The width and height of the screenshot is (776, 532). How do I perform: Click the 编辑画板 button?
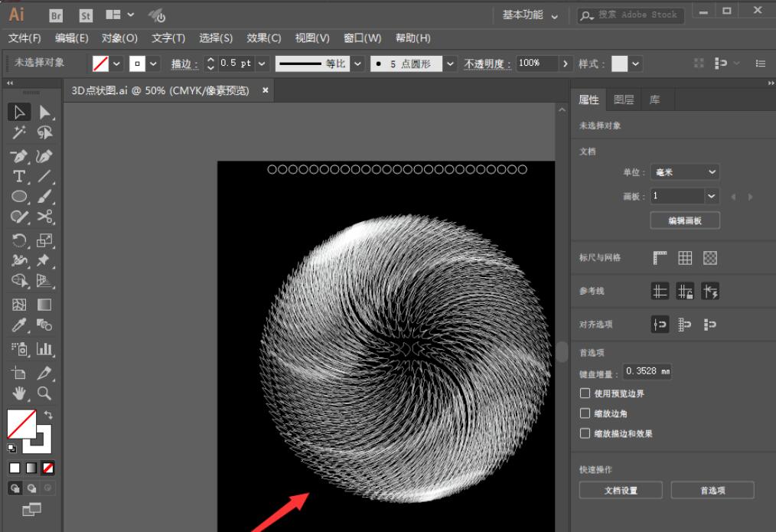point(685,220)
